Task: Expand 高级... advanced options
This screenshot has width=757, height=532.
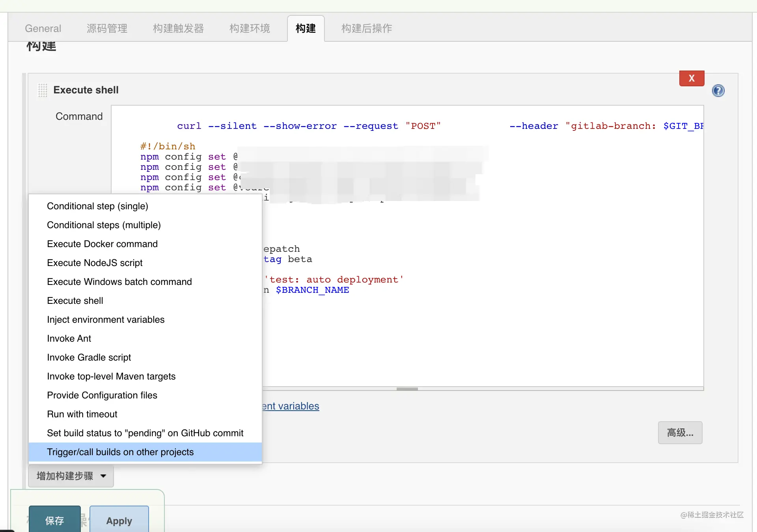Action: click(680, 433)
